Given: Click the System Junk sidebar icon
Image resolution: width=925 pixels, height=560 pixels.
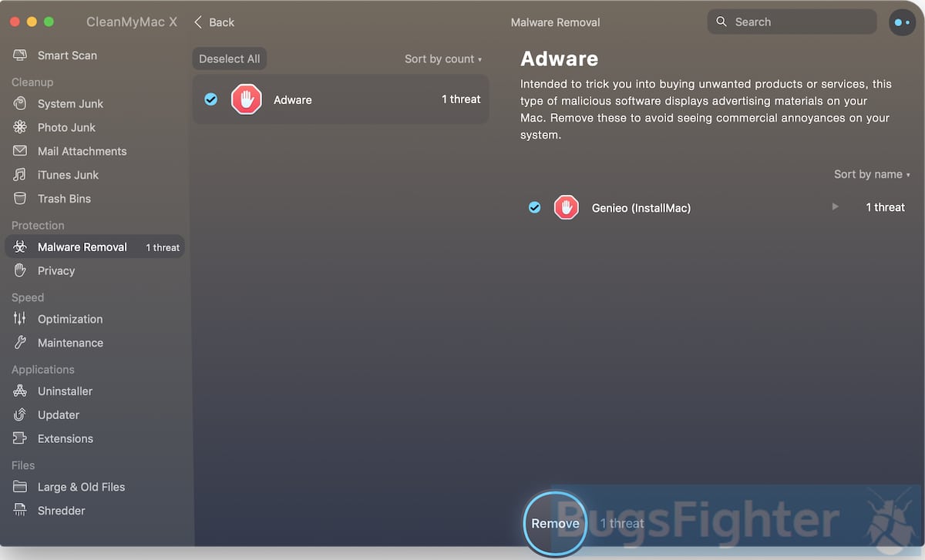Looking at the screenshot, I should pos(20,104).
